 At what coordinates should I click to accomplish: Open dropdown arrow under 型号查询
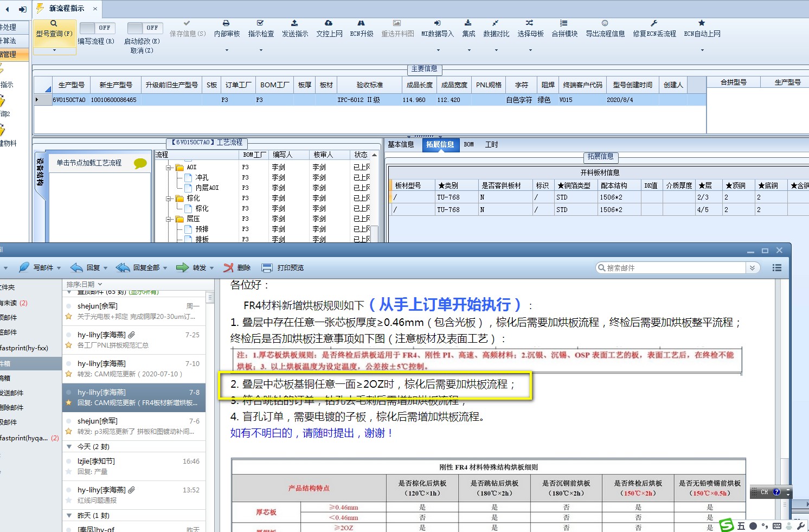pos(54,50)
